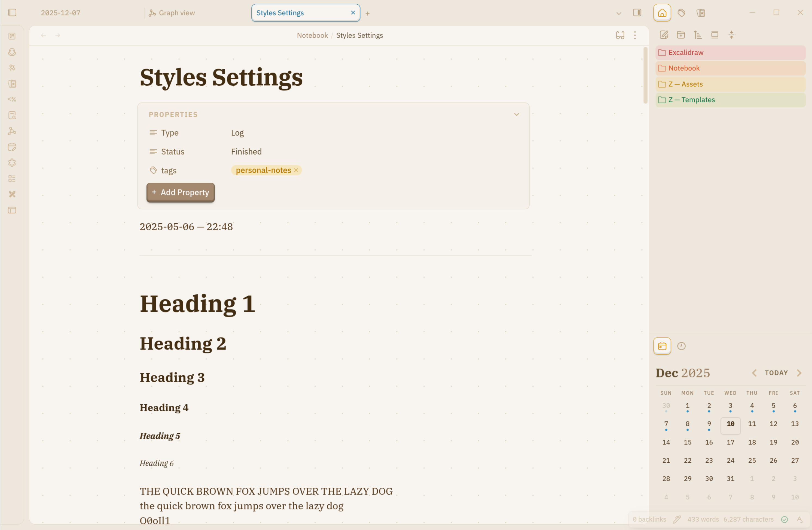Switch to reading view

click(620, 35)
